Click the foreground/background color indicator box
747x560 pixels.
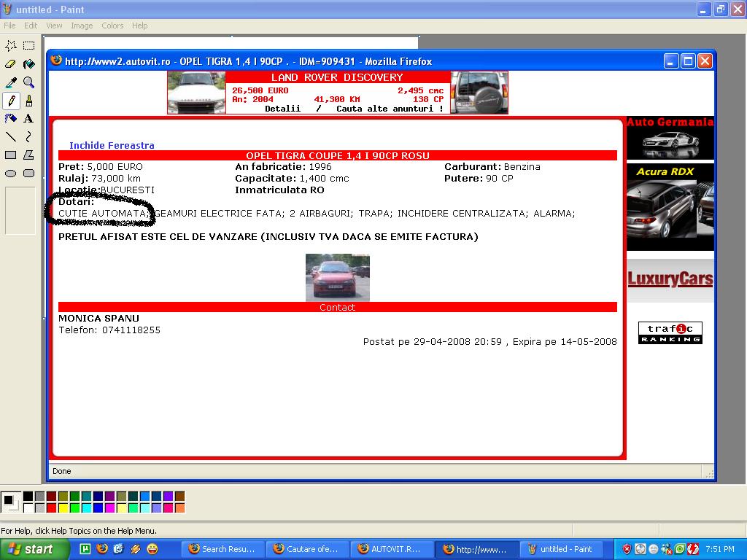(10, 502)
